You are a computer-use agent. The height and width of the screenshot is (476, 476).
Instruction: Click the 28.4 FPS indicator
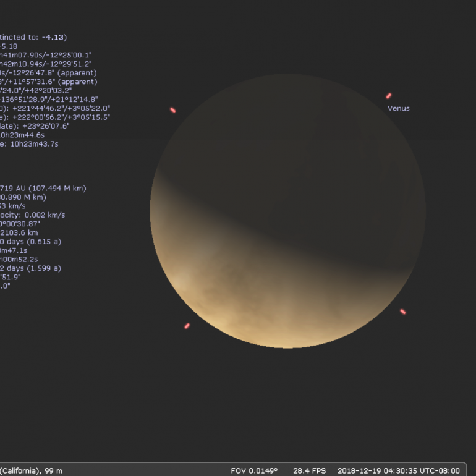pyautogui.click(x=309, y=470)
